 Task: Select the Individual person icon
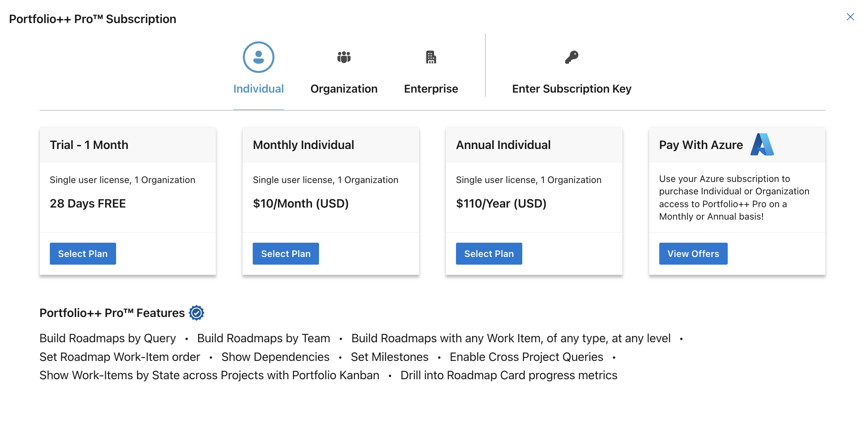(259, 57)
